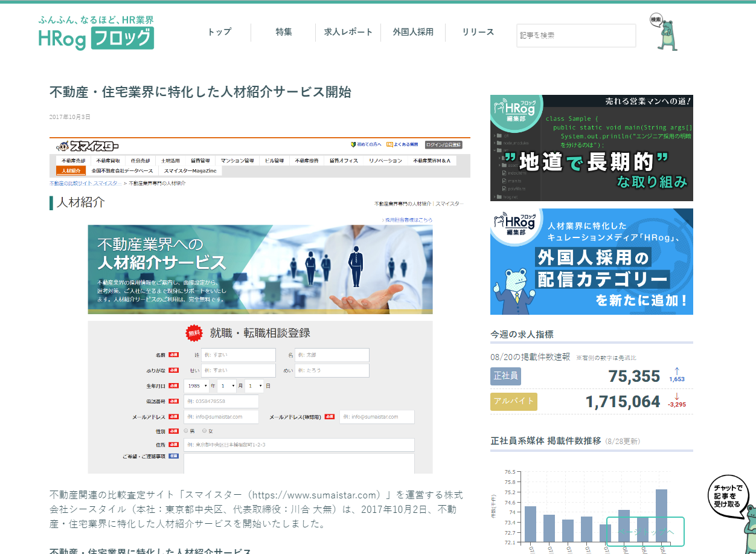Click the 人材紹介 heading in the screenshot

[x=81, y=202]
